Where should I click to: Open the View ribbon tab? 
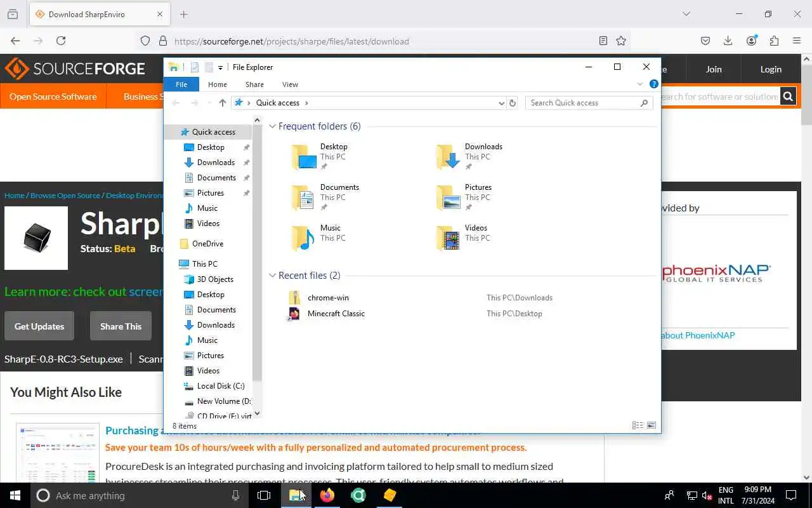click(x=290, y=84)
